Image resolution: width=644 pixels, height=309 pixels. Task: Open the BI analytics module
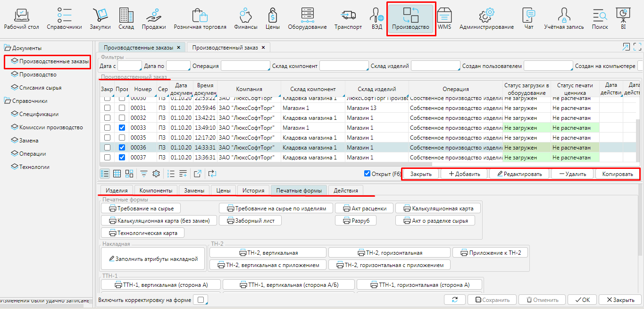tap(623, 19)
